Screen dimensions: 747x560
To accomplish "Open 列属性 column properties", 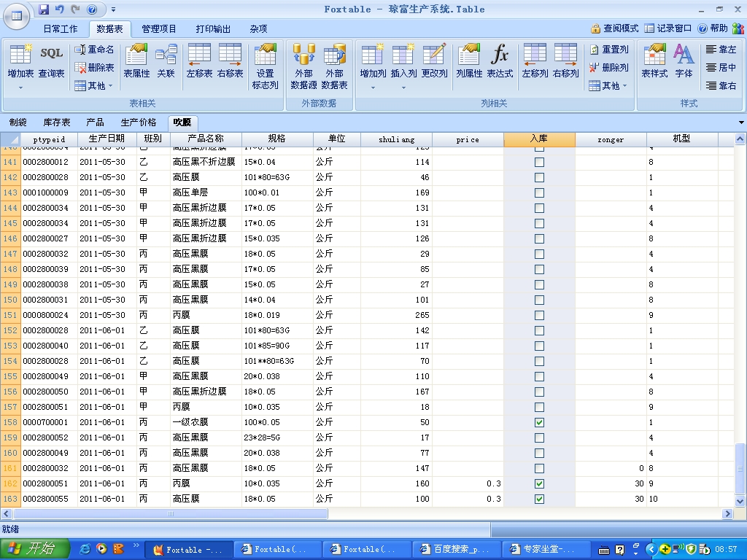I will (x=469, y=61).
